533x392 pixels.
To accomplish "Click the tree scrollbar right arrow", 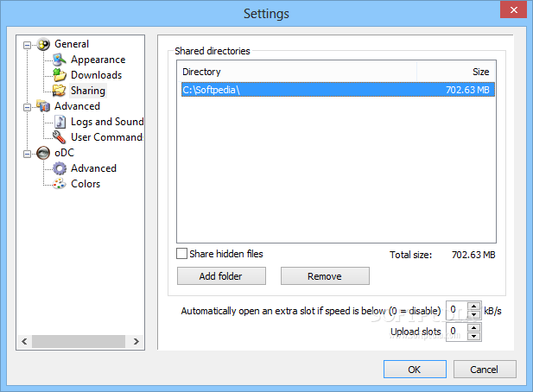I will (136, 341).
